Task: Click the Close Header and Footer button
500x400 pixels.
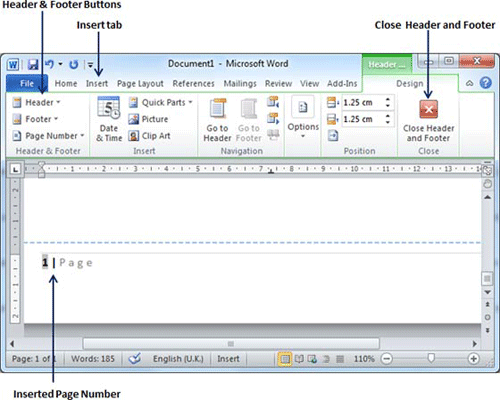Action: pyautogui.click(x=429, y=121)
